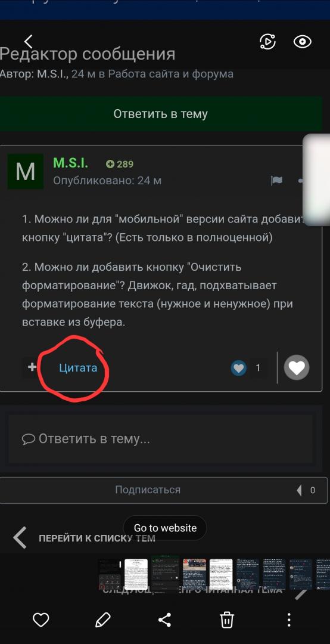Open the pencil edit tool

[x=102, y=620]
